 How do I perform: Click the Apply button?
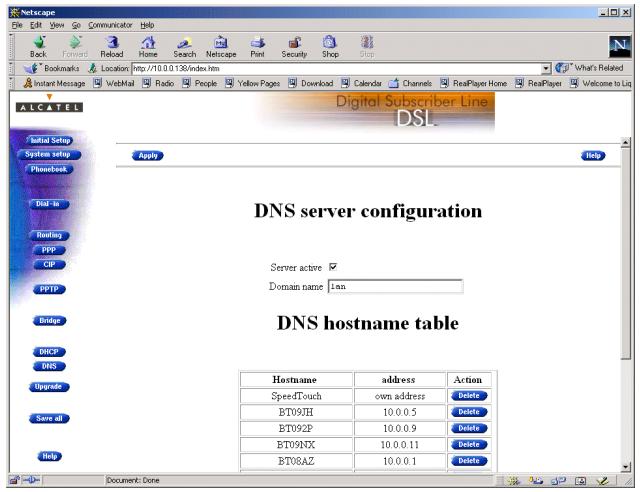148,156
